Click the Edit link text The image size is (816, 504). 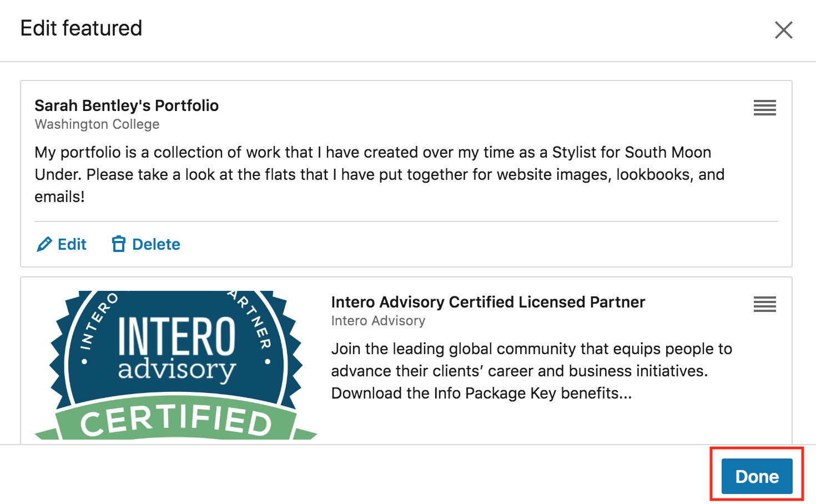tap(72, 244)
